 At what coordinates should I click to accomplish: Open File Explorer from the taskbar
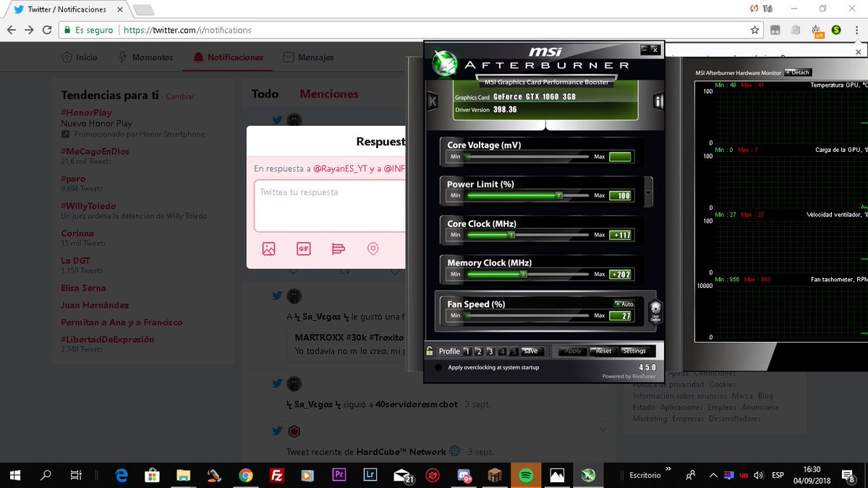coord(183,475)
